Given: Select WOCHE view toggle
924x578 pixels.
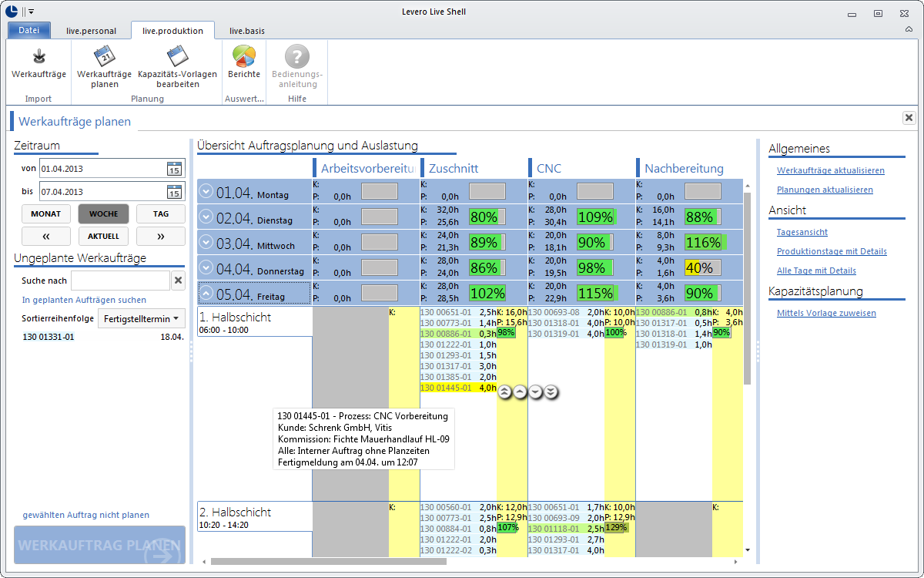Looking at the screenshot, I should click(x=103, y=213).
